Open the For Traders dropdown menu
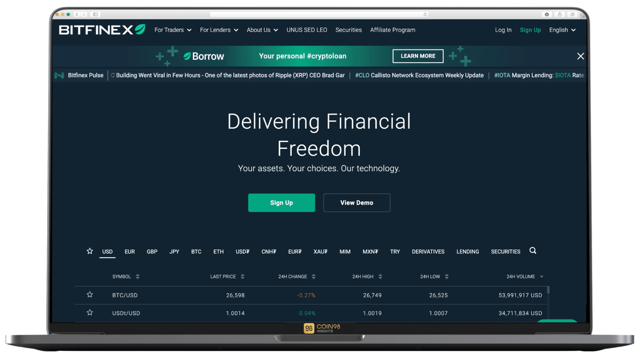 coord(173,30)
